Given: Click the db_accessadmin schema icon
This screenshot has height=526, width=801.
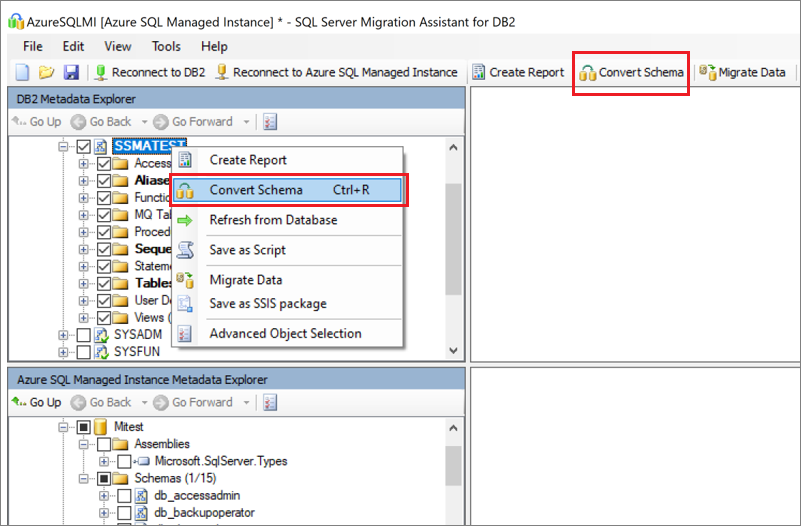Looking at the screenshot, I should [141, 496].
